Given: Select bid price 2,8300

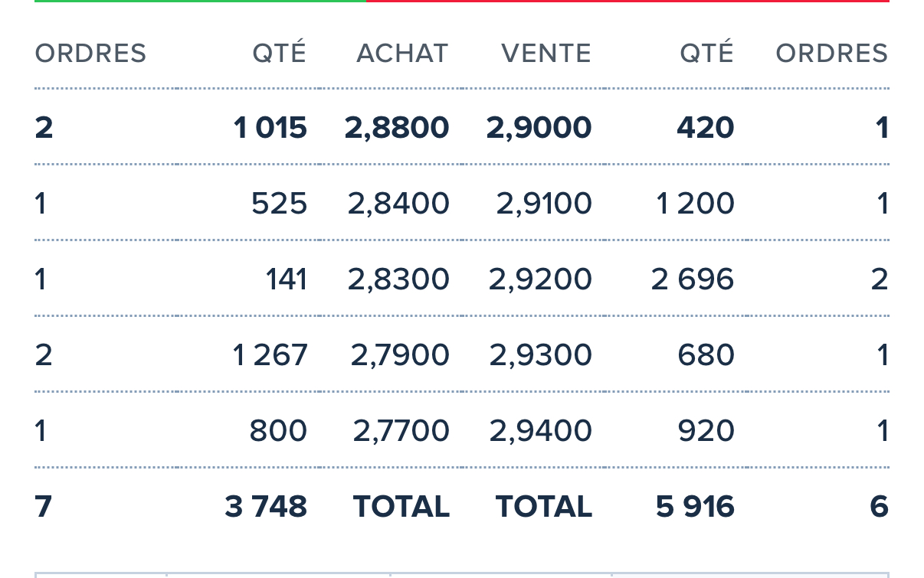Looking at the screenshot, I should coord(398,279).
